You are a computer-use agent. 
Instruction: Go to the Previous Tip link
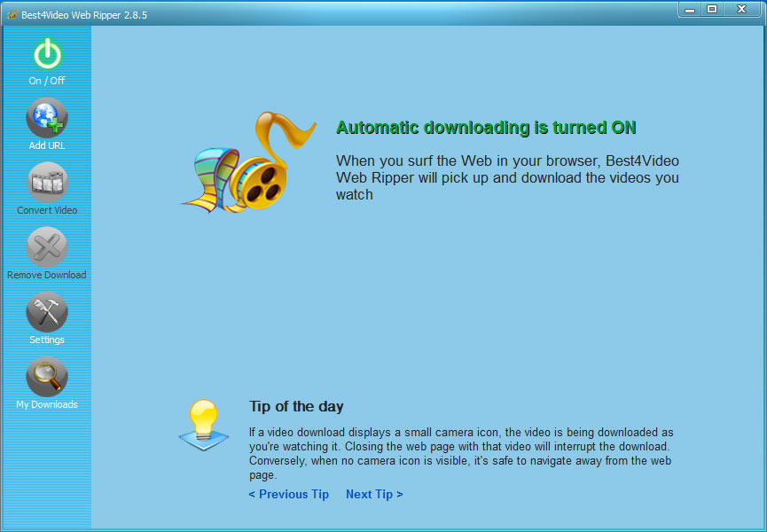[x=288, y=495]
